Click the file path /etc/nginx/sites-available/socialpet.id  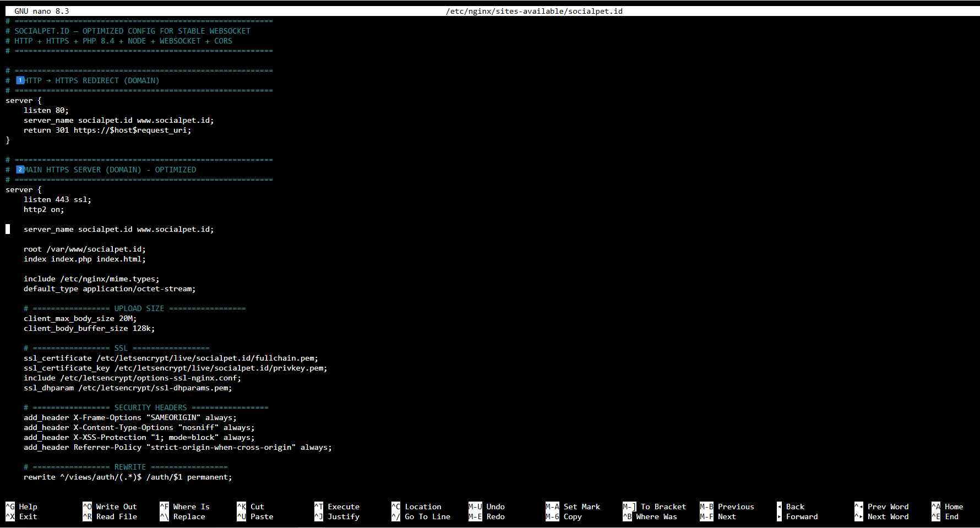[x=534, y=11]
